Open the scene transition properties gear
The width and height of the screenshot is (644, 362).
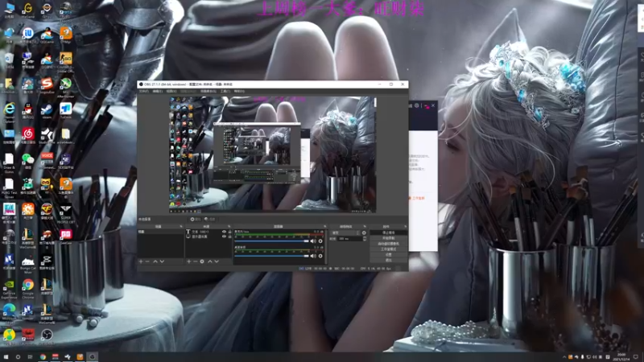pos(364,232)
